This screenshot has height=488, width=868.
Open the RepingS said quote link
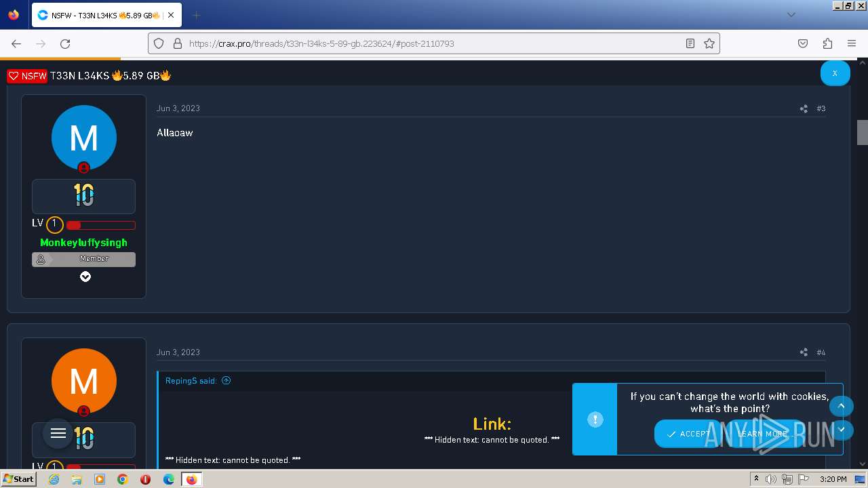[x=191, y=381]
